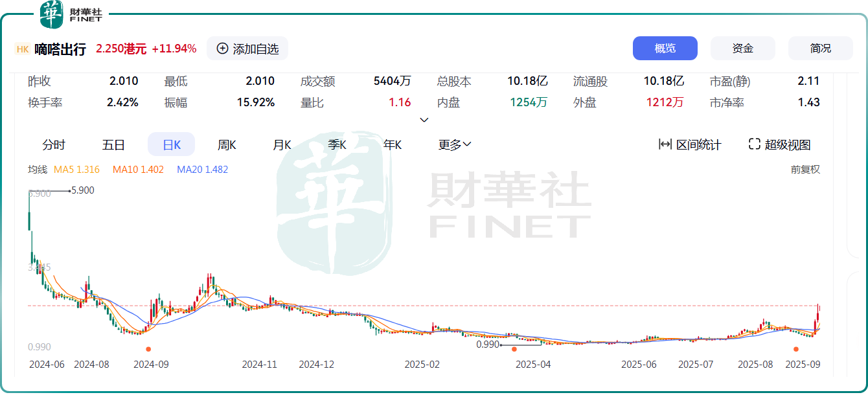Click the plus icon in 添加自选
The width and height of the screenshot is (868, 406).
[222, 49]
